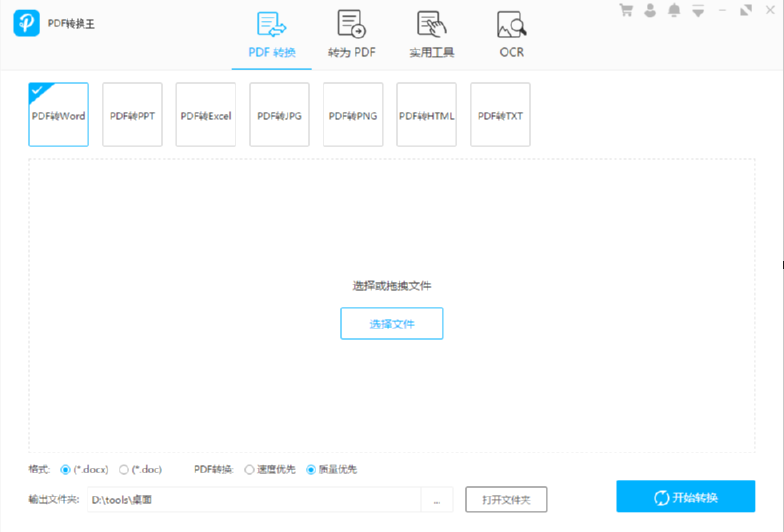Click the 选择文件 button
This screenshot has width=784, height=532.
pos(392,324)
